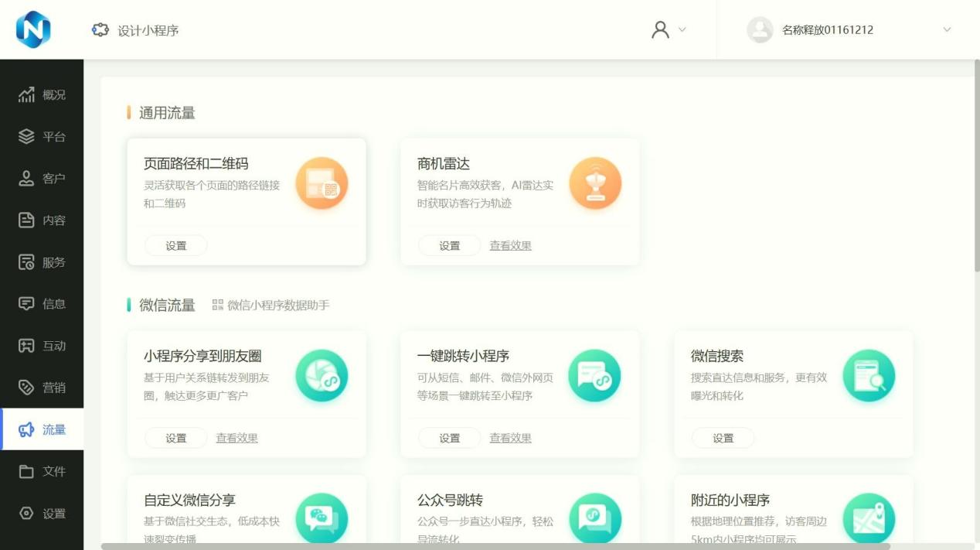Open 设计小程序 in the top bar
This screenshot has height=550, width=980.
(x=136, y=30)
